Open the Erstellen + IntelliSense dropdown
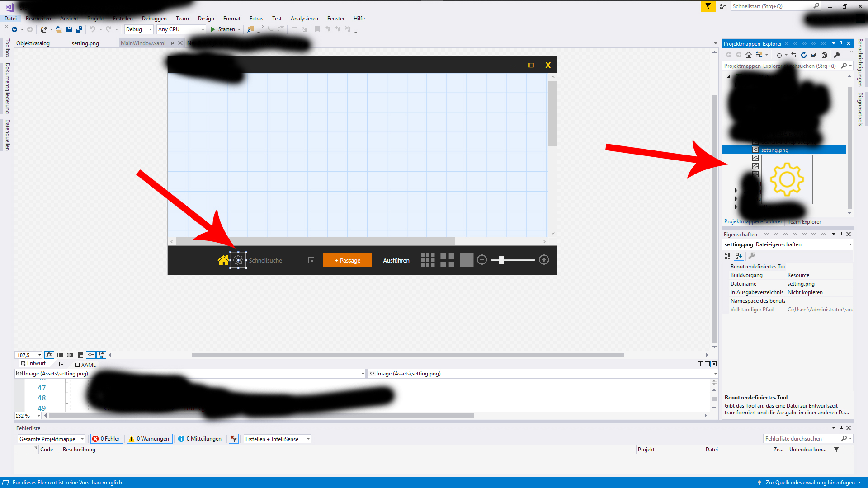868x488 pixels. pos(277,439)
